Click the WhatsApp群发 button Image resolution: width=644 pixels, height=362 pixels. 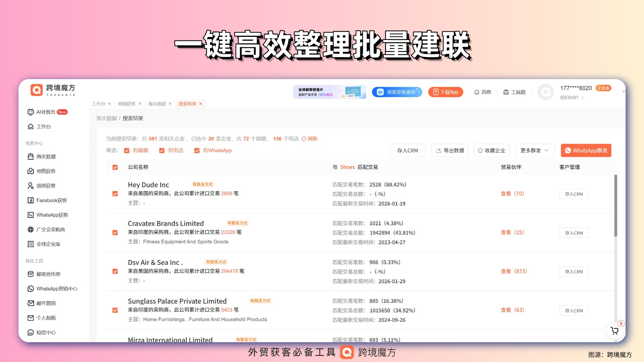coord(586,150)
